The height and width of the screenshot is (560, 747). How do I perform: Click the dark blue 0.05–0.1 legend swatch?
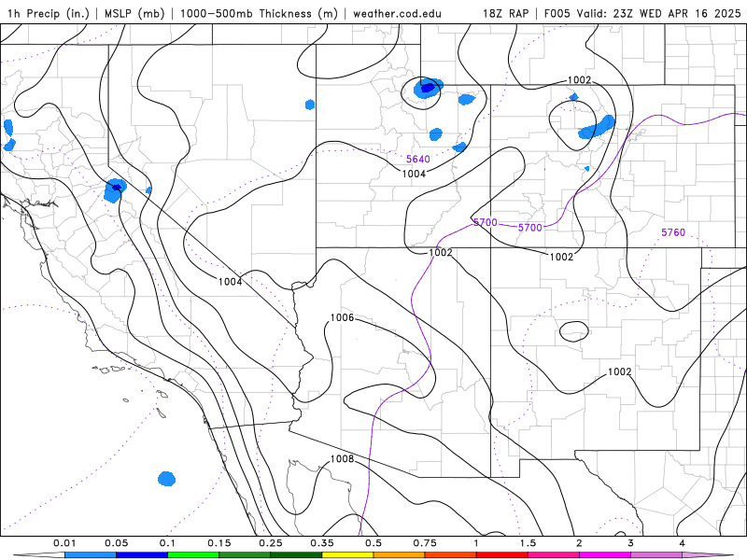(142, 555)
